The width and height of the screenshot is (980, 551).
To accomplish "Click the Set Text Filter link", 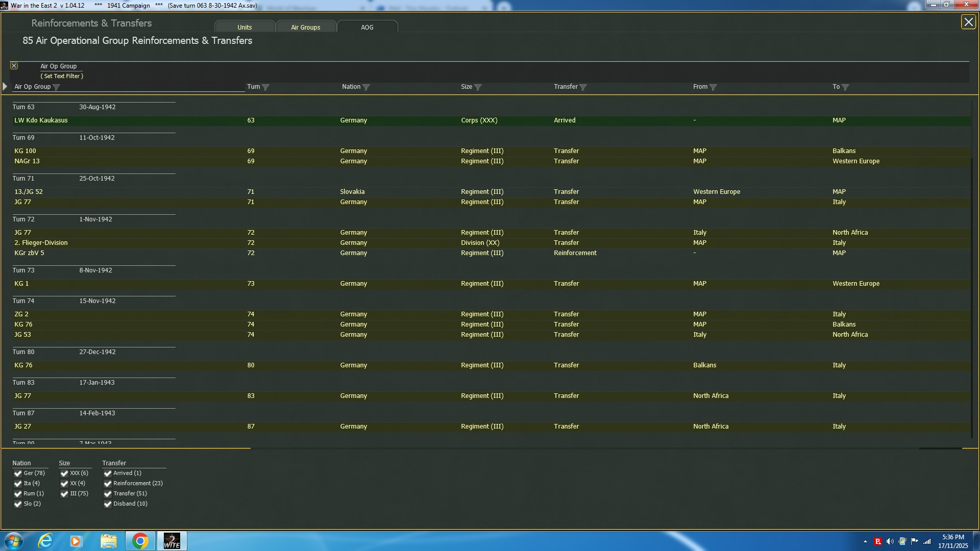I will [x=62, y=76].
